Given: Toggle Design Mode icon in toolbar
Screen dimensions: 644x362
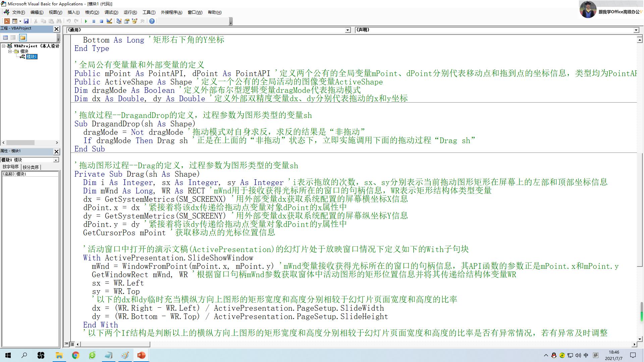Looking at the screenshot, I should coord(109,21).
